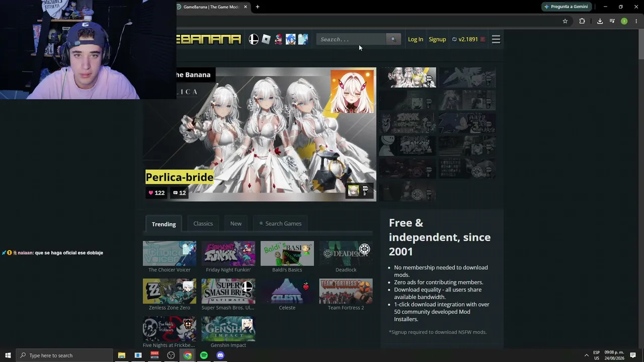Click the Signup link
The width and height of the screenshot is (644, 362).
tap(437, 39)
